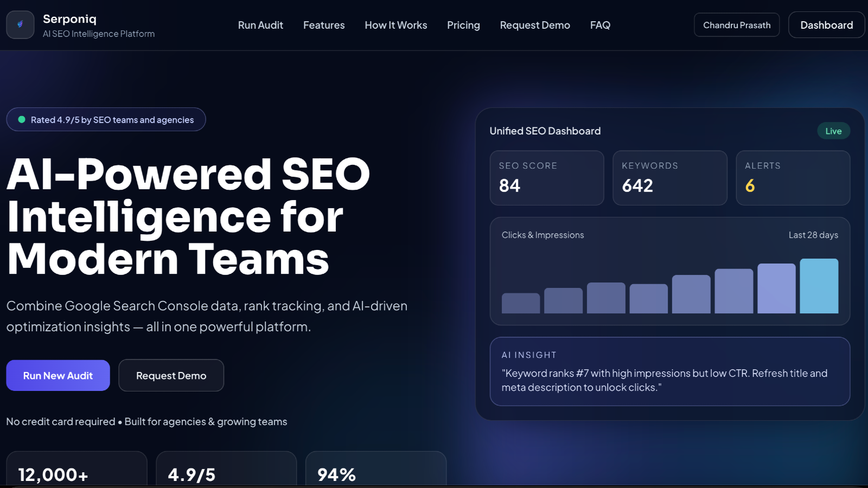Open How It Works section

(395, 25)
